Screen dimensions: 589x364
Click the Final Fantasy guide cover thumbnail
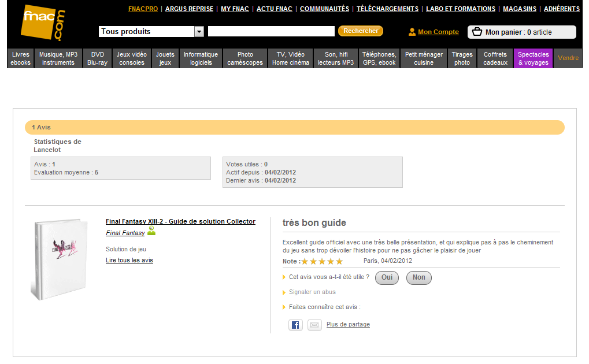(x=58, y=259)
